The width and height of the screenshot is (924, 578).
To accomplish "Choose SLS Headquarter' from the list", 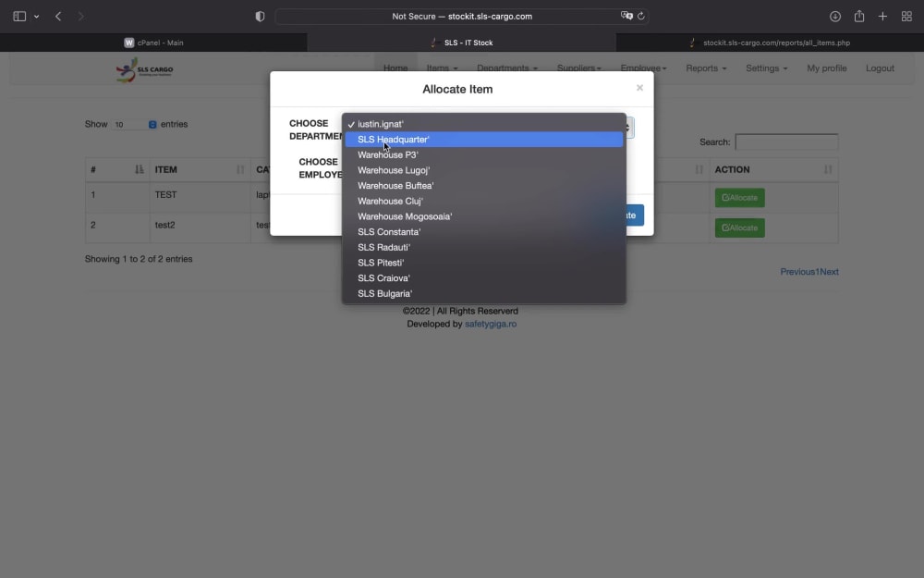I will click(x=484, y=140).
